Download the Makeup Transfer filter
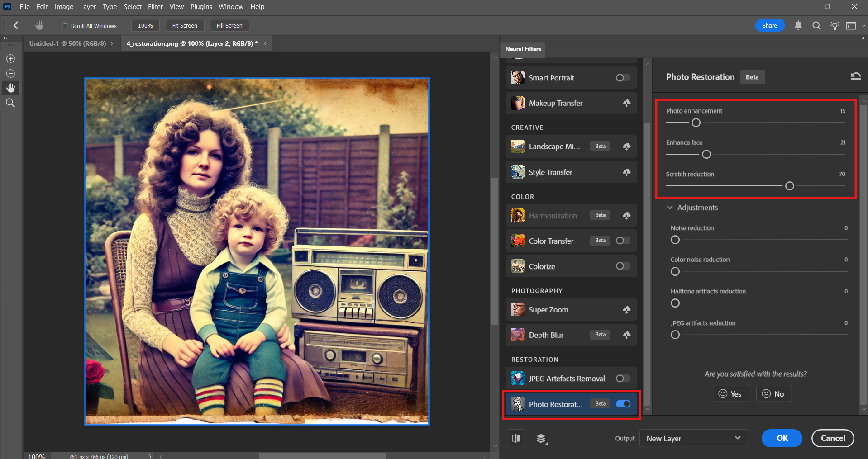This screenshot has height=459, width=868. (x=626, y=103)
